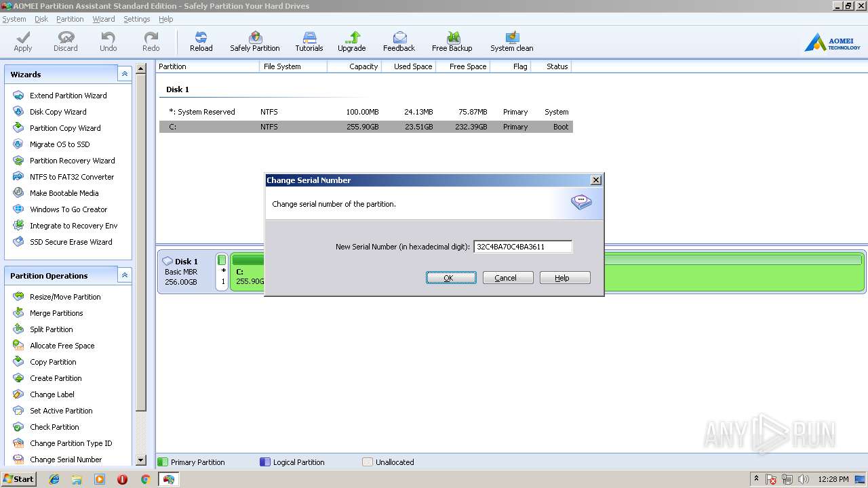Click the Upgrade toolbar icon
Image resolution: width=868 pixels, height=488 pixels.
352,41
